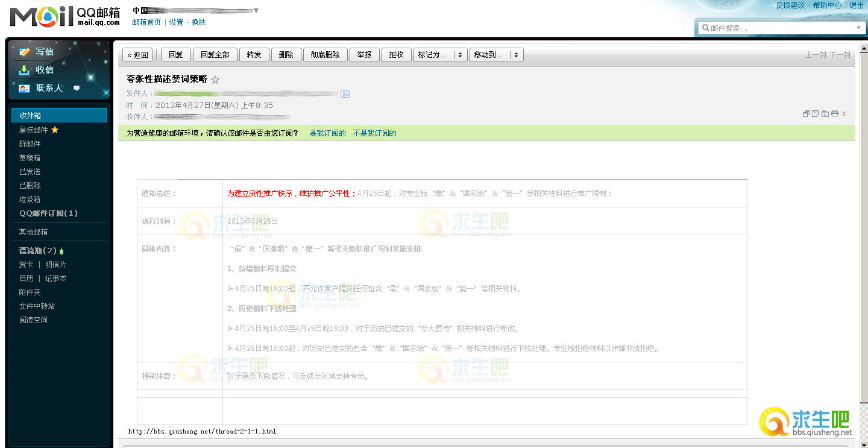Expand the account dropdown arrow after 中国

256,10
